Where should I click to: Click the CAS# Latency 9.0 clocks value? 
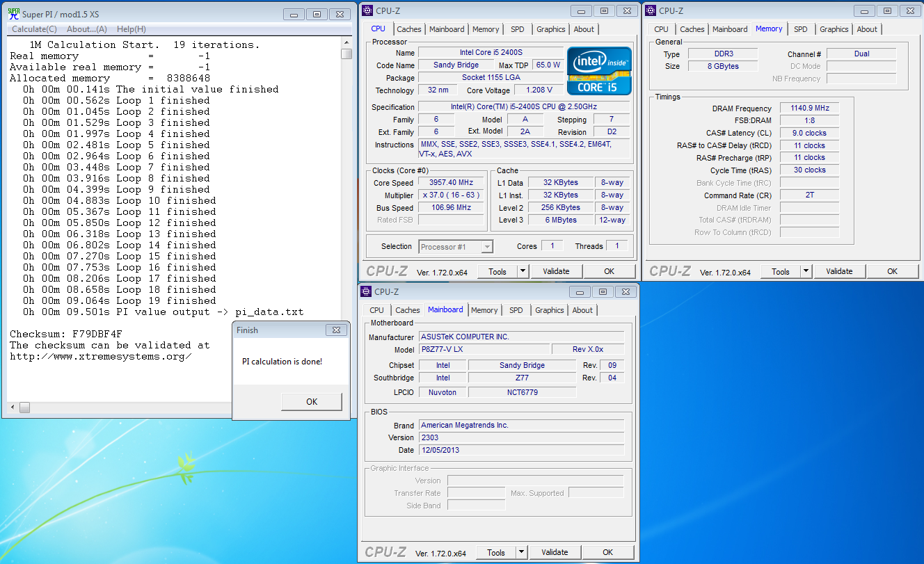[x=809, y=133]
